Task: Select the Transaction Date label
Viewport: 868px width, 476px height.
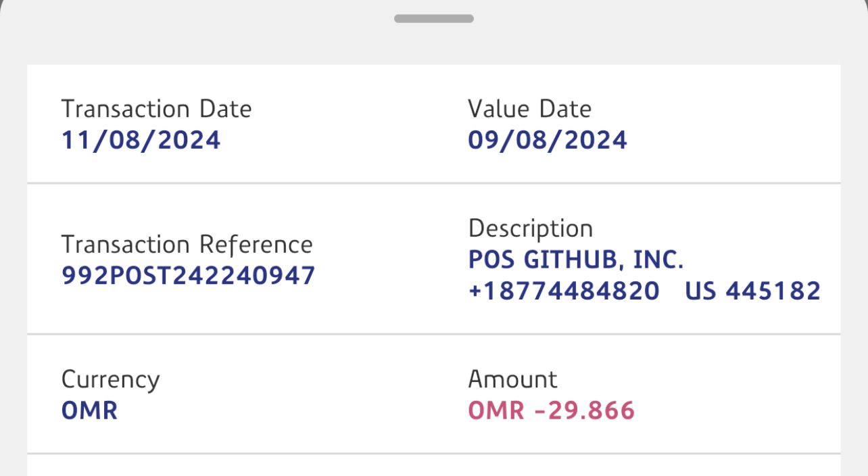Action: [156, 109]
